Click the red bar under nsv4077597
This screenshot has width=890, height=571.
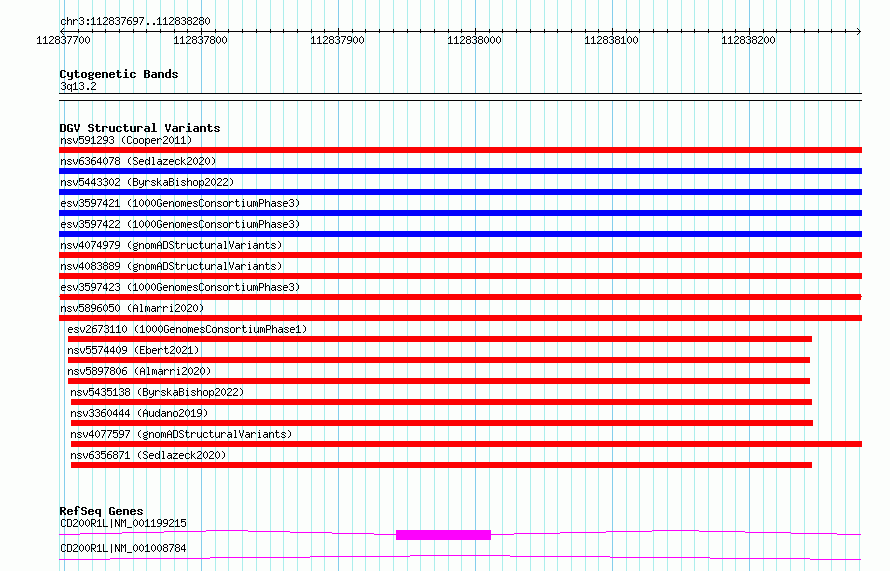[467, 444]
